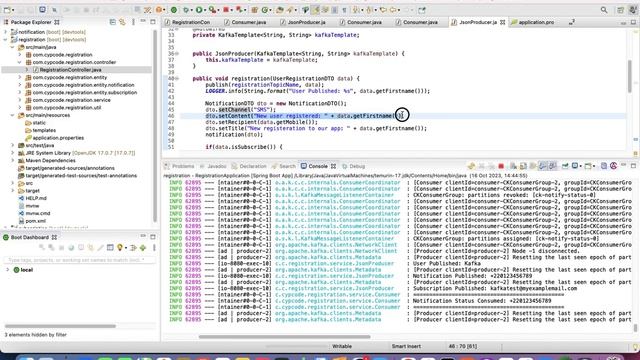Select application.properties in the tree

[x=58, y=138]
